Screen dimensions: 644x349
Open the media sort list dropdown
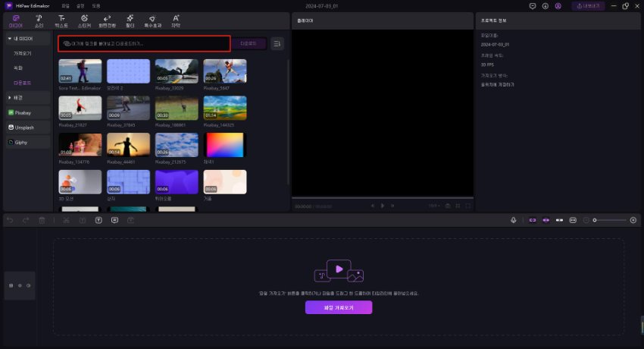point(277,44)
